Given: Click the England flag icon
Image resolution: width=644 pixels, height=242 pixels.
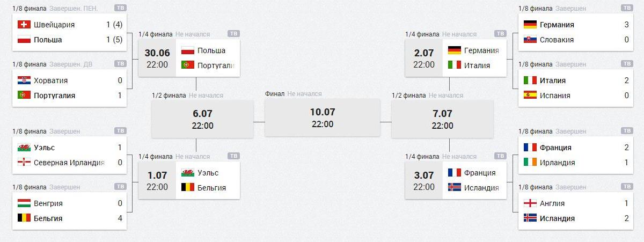Looking at the screenshot, I should pos(530,203).
